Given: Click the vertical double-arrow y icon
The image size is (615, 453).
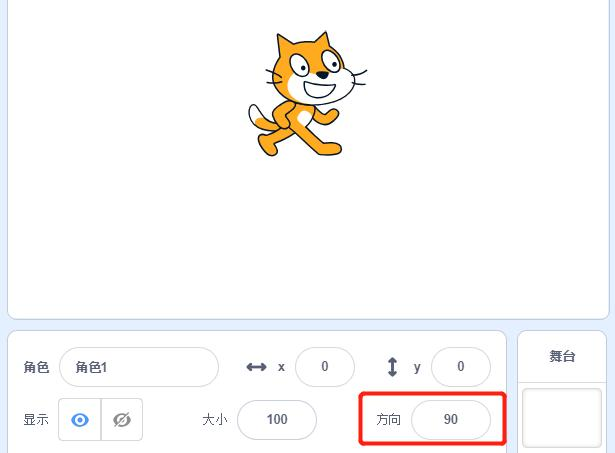Looking at the screenshot, I should (x=392, y=367).
